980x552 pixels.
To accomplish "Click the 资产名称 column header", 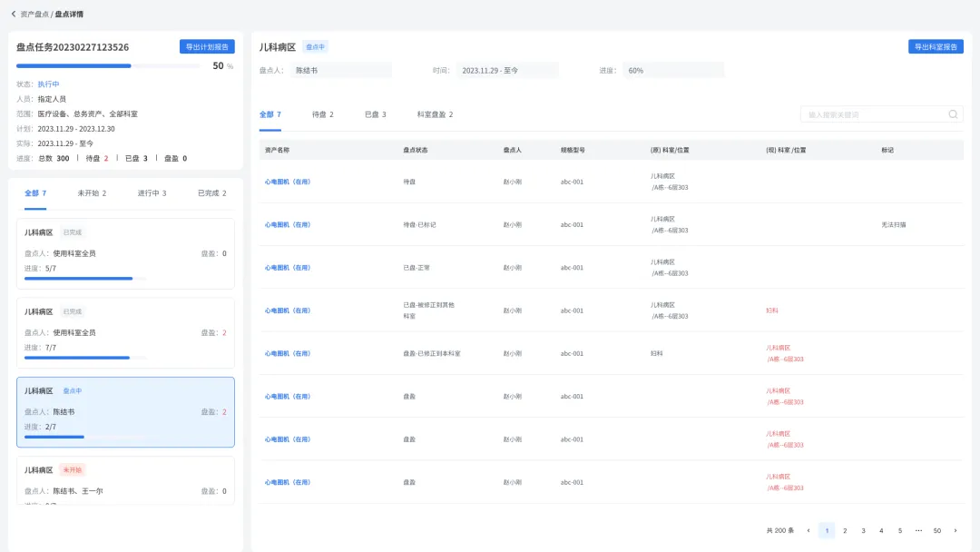I will 277,150.
